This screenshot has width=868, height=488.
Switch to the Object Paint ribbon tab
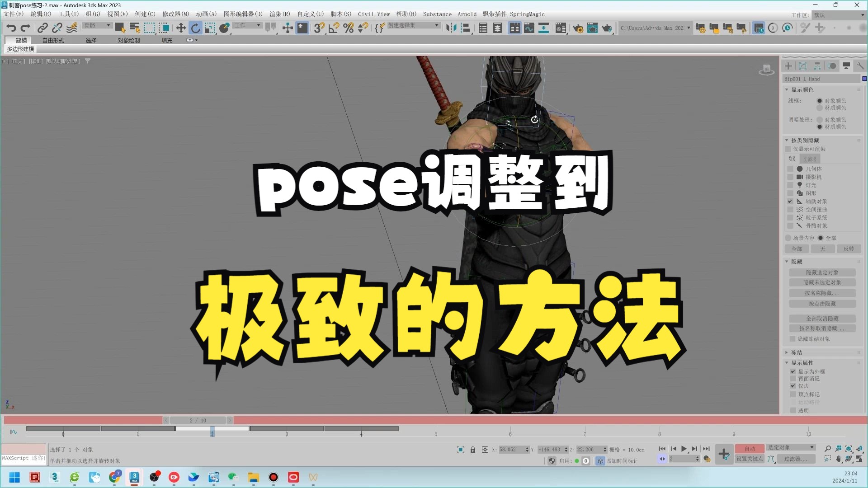(129, 40)
